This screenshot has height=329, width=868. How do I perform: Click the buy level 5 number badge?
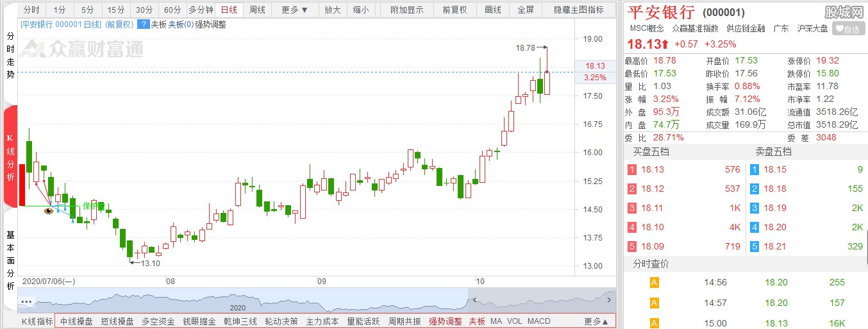(632, 246)
